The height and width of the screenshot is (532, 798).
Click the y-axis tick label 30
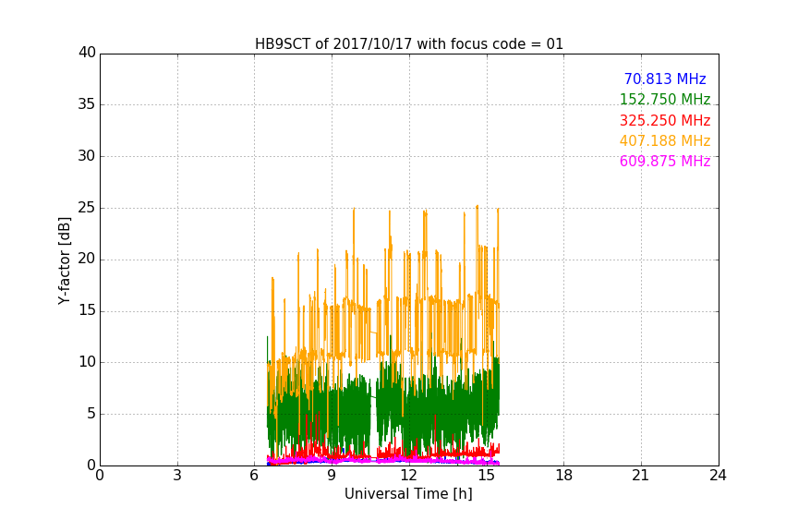[87, 156]
